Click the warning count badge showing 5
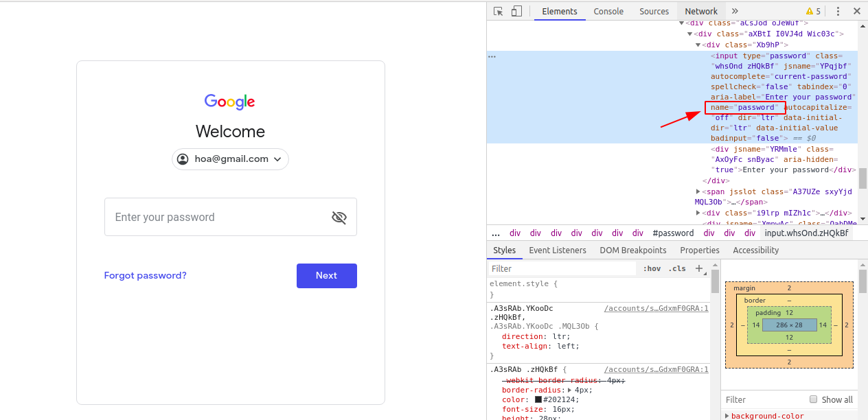This screenshot has height=420, width=868. point(813,11)
